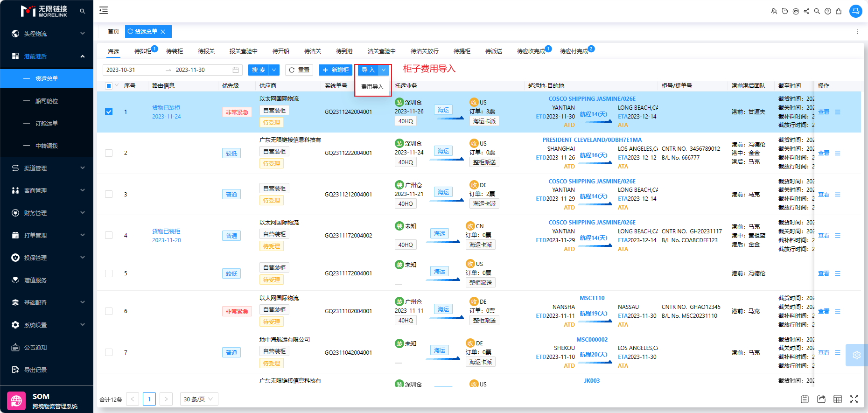Click the floating gear settings button
Screen dimensions: 868x413
click(856, 355)
